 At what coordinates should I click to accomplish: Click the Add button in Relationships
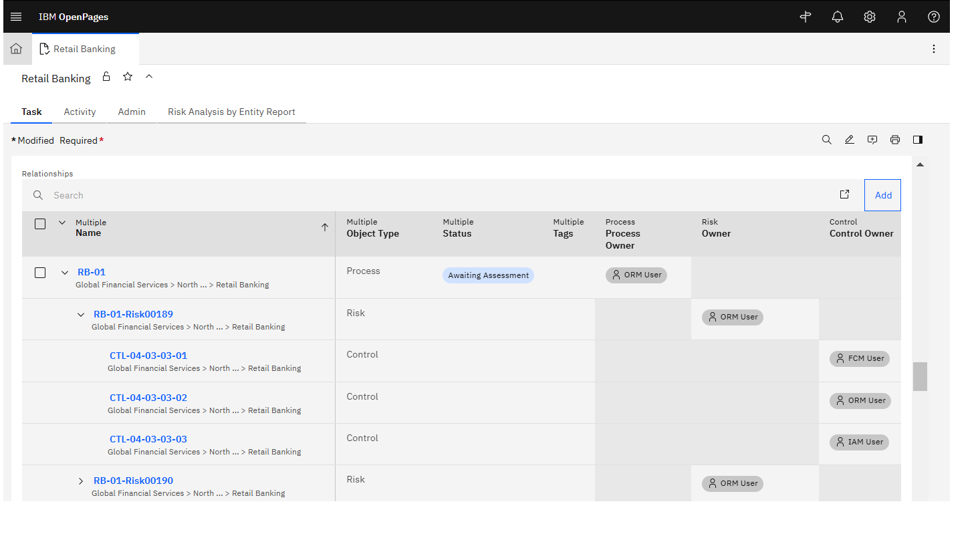[882, 194]
